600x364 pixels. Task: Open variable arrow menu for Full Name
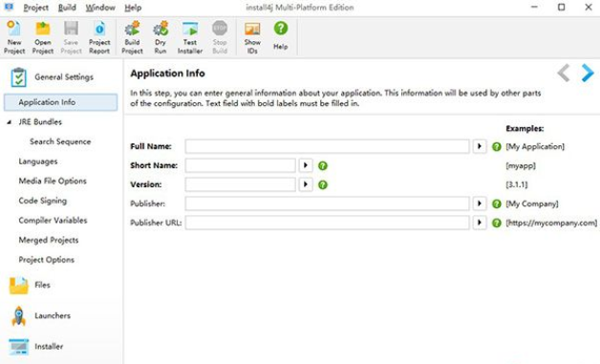click(x=480, y=146)
